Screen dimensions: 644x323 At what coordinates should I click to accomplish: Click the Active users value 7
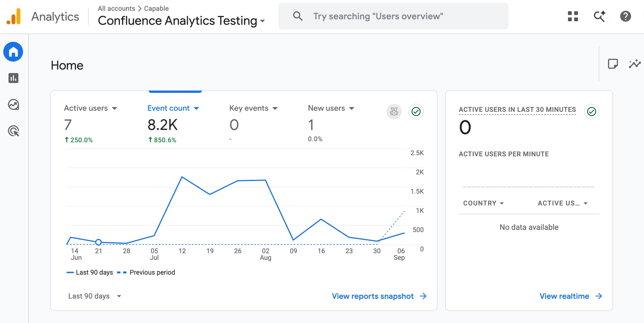pyautogui.click(x=68, y=125)
